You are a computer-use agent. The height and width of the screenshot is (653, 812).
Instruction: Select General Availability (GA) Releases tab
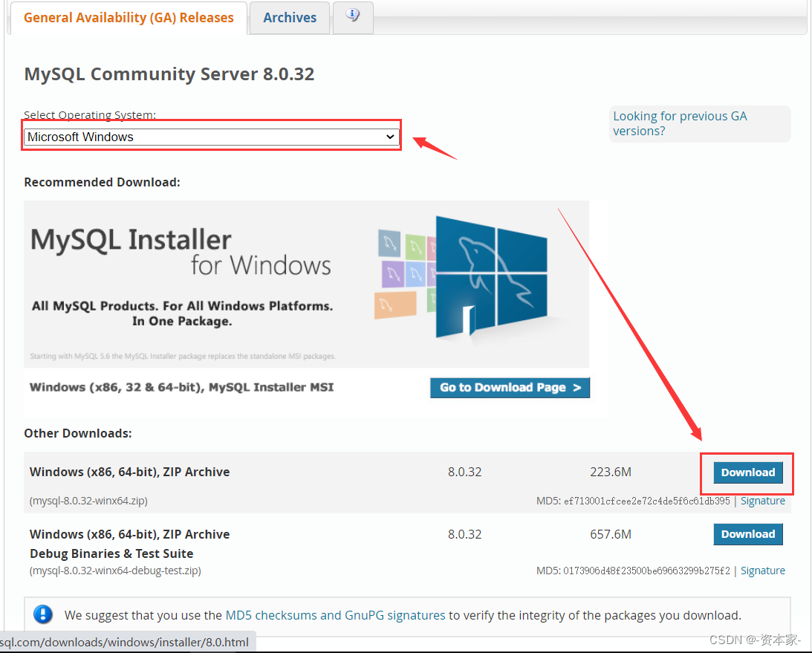(129, 18)
